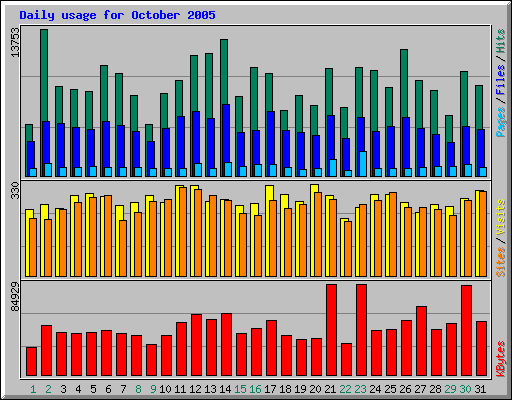Viewport: 512px width, 400px height.
Task: Select day 18 on the x-axis
Action: tap(285, 389)
